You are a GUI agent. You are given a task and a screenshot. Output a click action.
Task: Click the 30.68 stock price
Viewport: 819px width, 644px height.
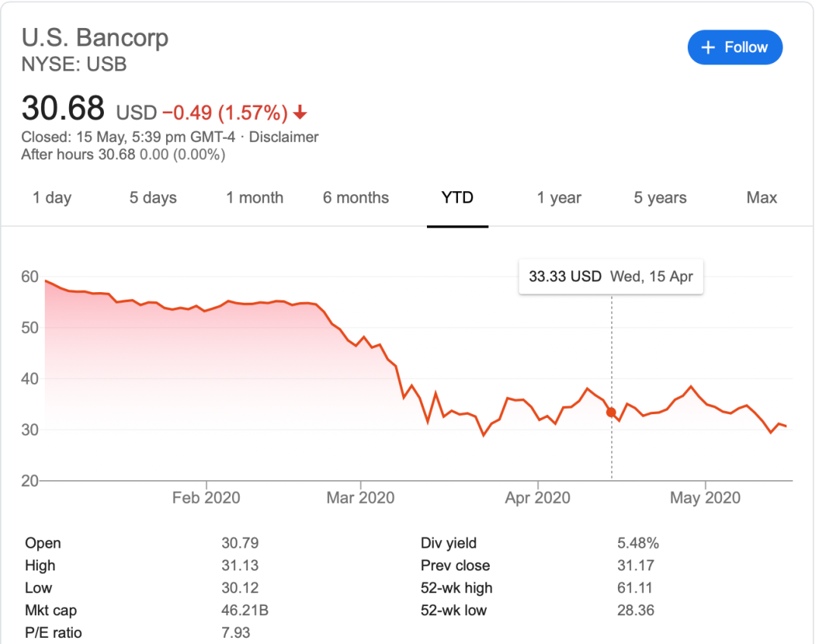(63, 108)
